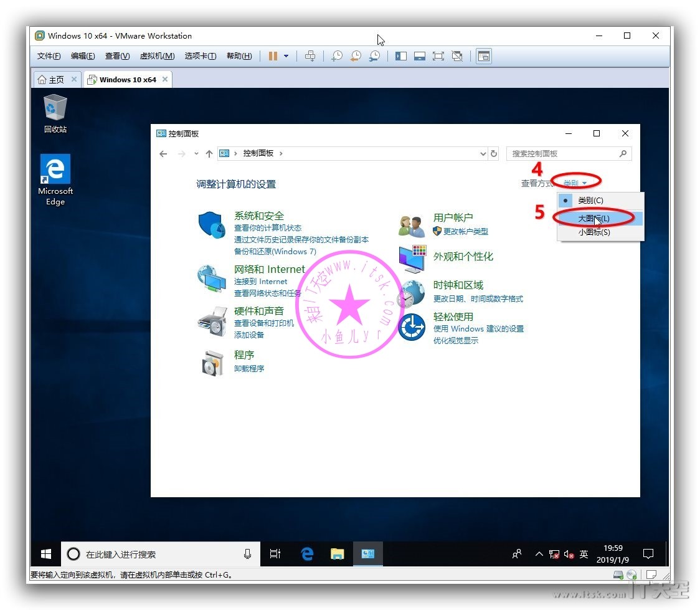
Task: Select 类别(C) in the view menu
Action: 600,201
